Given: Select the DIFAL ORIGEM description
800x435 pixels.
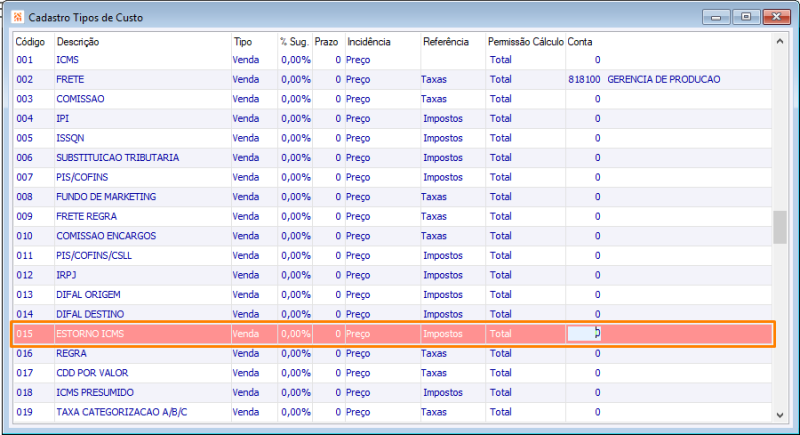Looking at the screenshot, I should coord(88,295).
